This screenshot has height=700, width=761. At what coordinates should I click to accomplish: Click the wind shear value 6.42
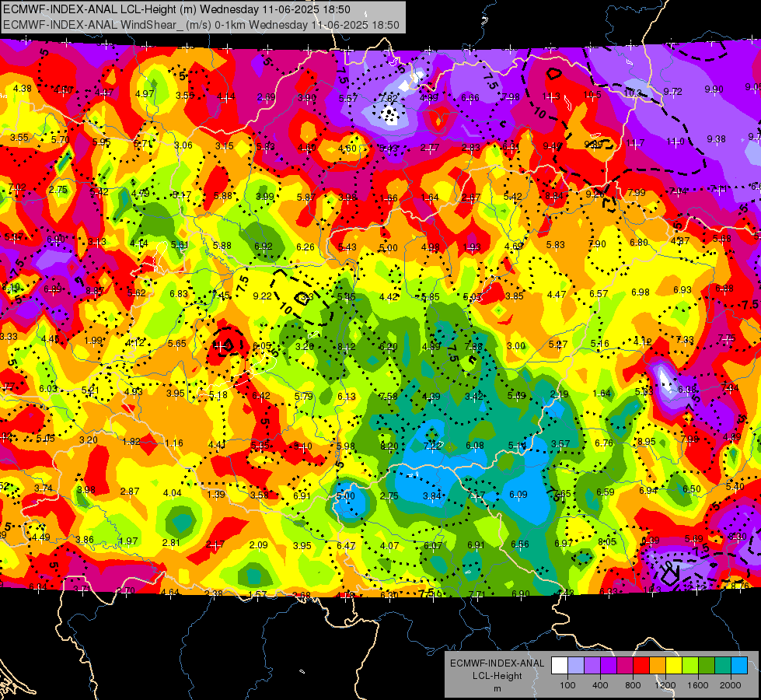[261, 395]
